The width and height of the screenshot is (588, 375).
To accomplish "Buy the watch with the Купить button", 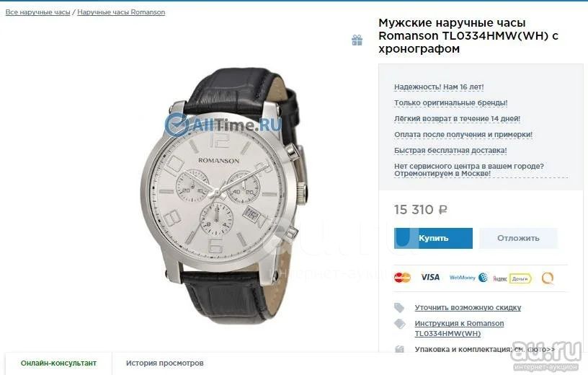I will pyautogui.click(x=433, y=238).
